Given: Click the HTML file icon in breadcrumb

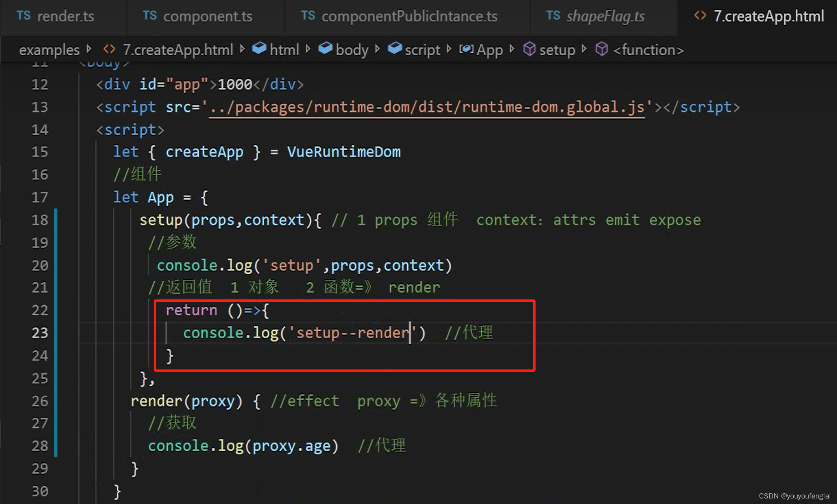Looking at the screenshot, I should (109, 50).
